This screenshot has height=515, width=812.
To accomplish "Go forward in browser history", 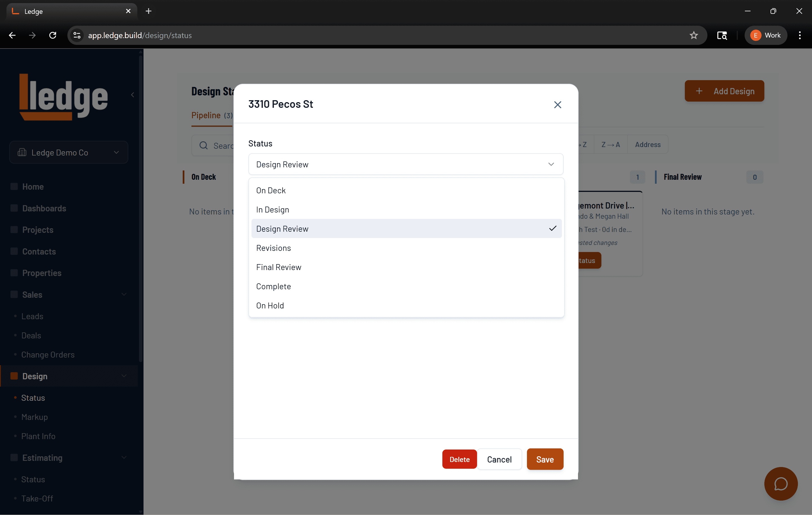I will 32,35.
